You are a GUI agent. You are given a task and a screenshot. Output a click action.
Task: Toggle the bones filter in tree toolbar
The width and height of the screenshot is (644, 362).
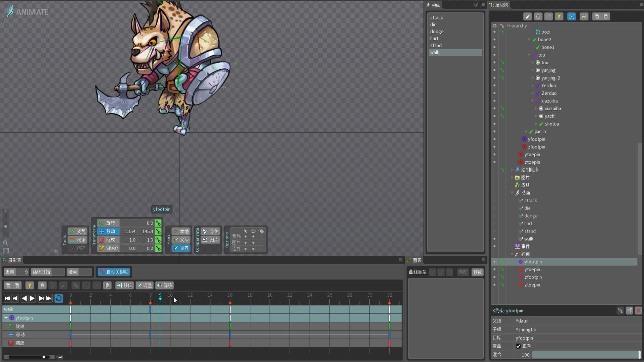pyautogui.click(x=528, y=16)
